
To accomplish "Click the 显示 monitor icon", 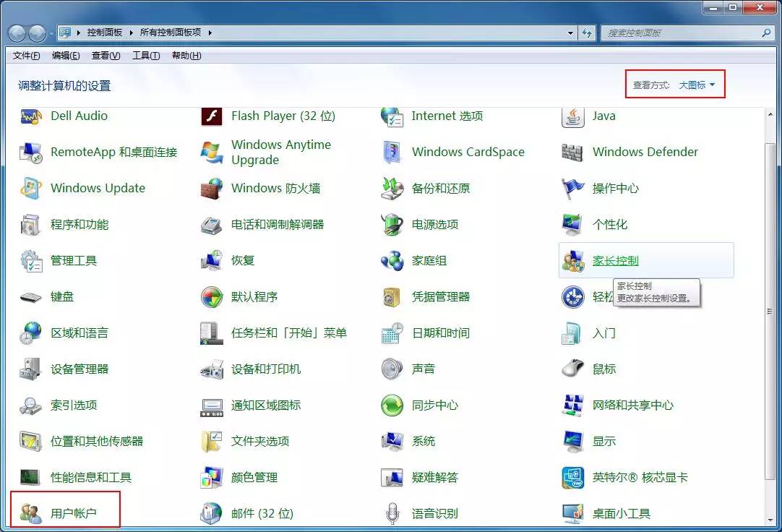I will [572, 441].
